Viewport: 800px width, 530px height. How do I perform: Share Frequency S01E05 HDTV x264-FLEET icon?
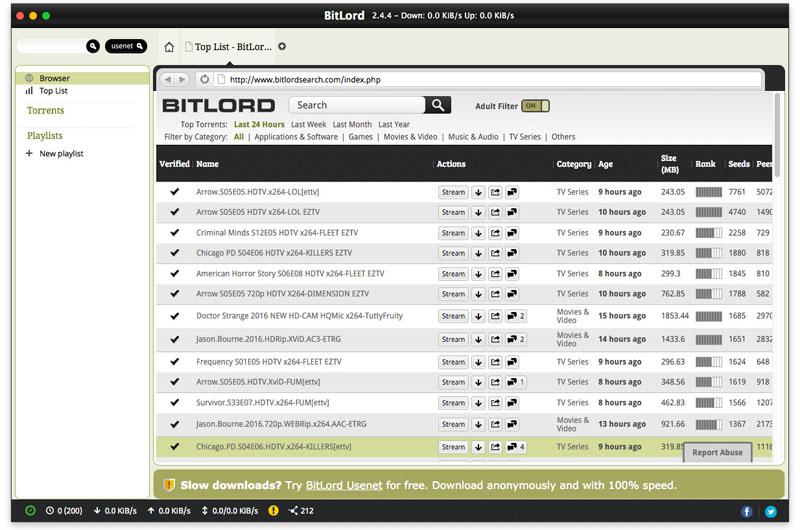[495, 362]
